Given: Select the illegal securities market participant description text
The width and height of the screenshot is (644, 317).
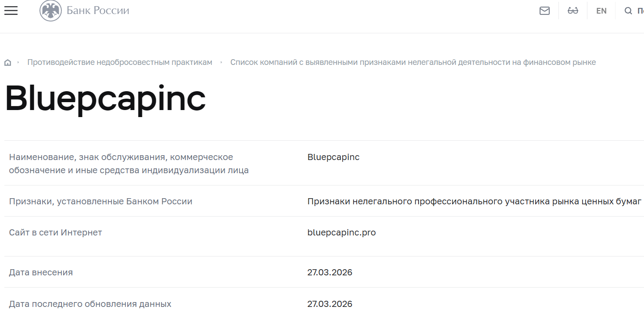Looking at the screenshot, I should [x=474, y=201].
